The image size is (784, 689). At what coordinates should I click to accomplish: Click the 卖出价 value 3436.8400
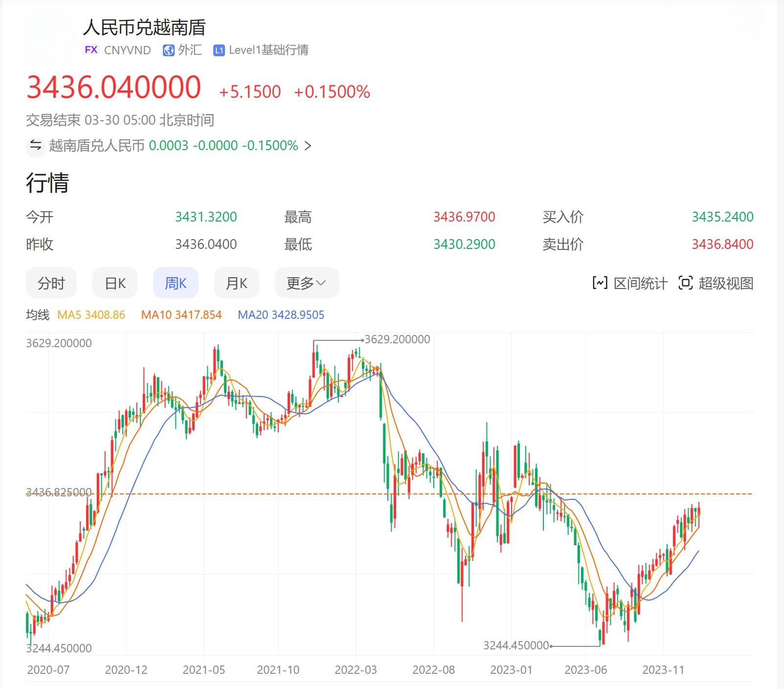722,244
